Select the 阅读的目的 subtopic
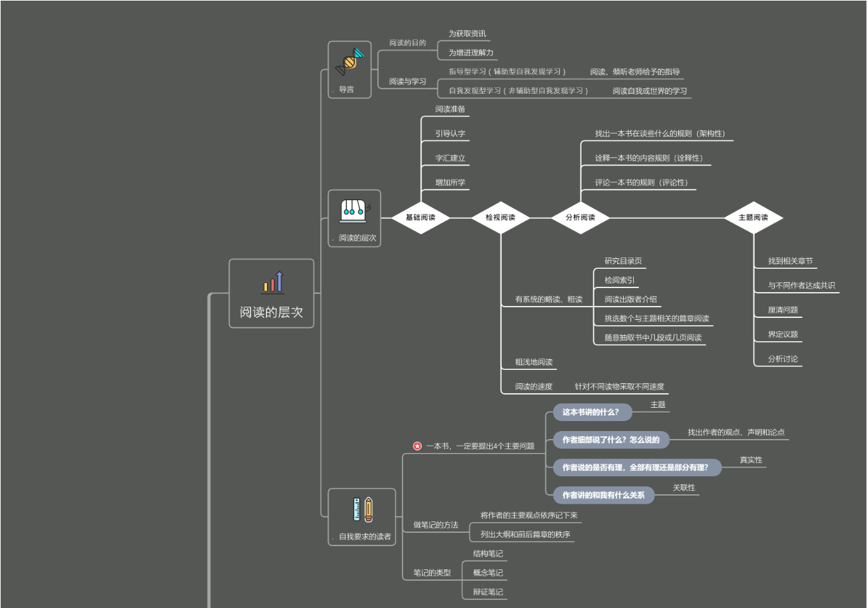Screen dimensions: 868x608 coord(407,43)
